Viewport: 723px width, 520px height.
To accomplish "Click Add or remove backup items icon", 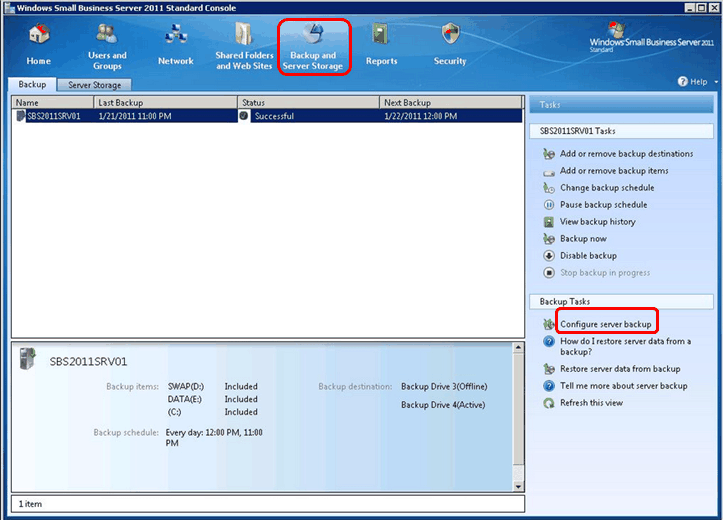I will pyautogui.click(x=549, y=172).
